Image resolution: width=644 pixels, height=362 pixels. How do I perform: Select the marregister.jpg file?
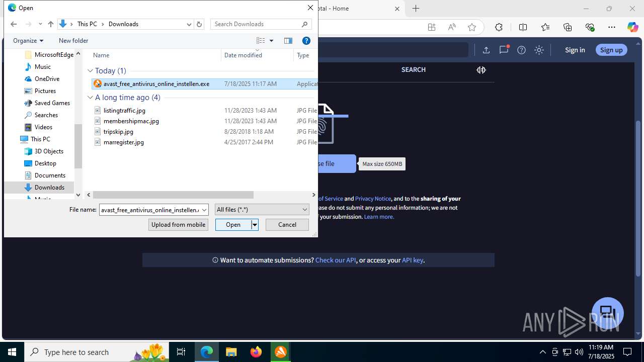(124, 142)
